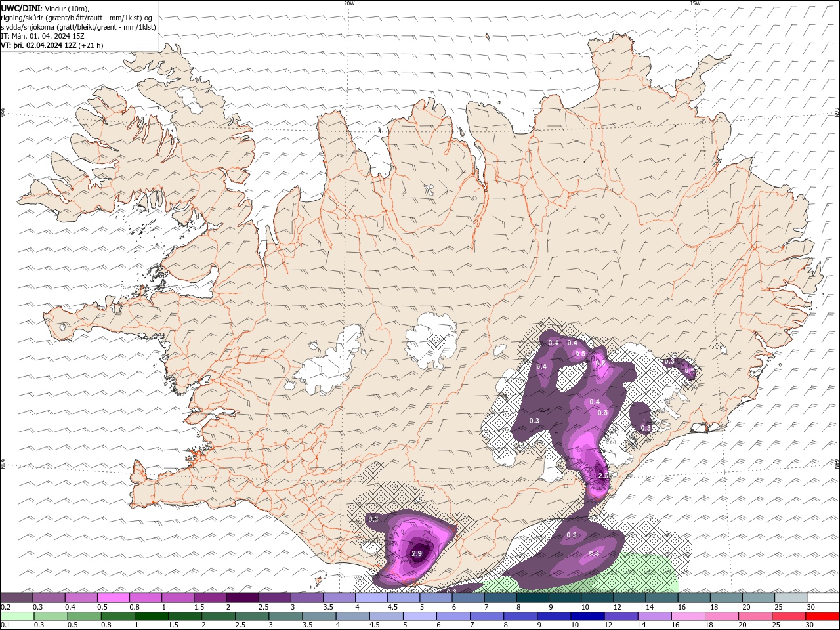Pick the 18 pink swatch in the rain scale
840x630 pixels.
tap(721, 616)
